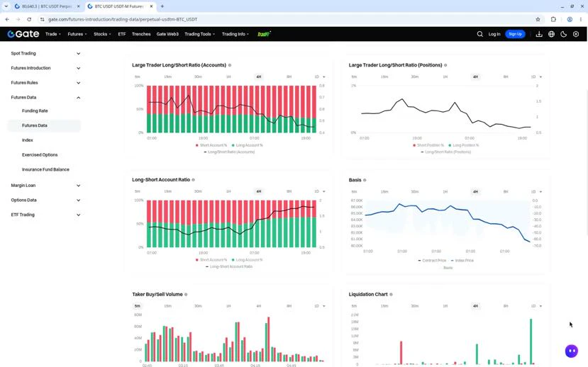Click the page vertical scrollbar
The height and width of the screenshot is (367, 588).
(x=587, y=162)
